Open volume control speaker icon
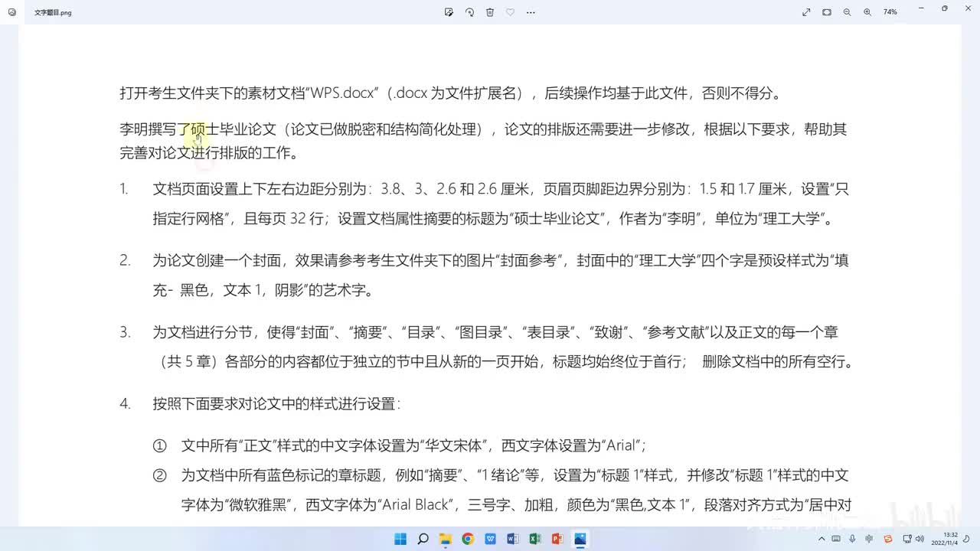Screen dimensions: 980x551 pos(919,539)
